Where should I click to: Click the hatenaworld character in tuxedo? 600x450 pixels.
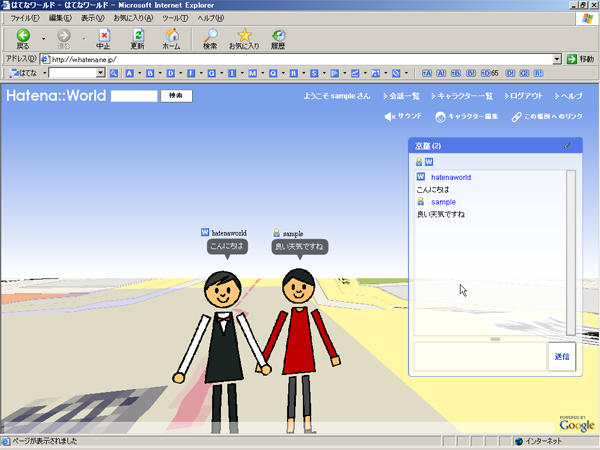tap(223, 352)
